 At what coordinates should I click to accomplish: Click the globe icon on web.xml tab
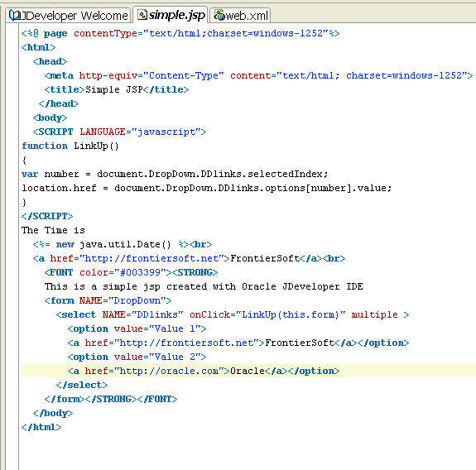219,15
